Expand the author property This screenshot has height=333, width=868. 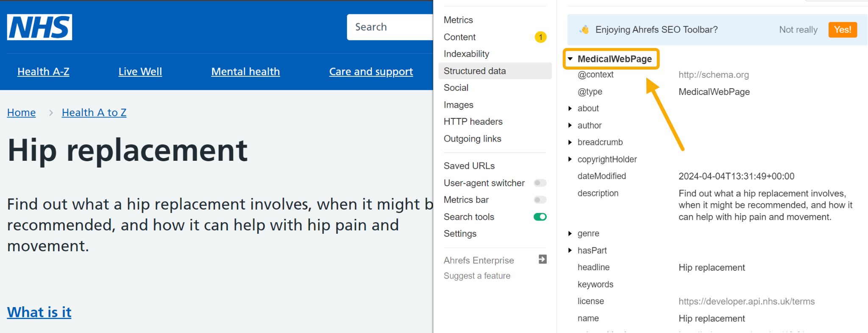[570, 126]
